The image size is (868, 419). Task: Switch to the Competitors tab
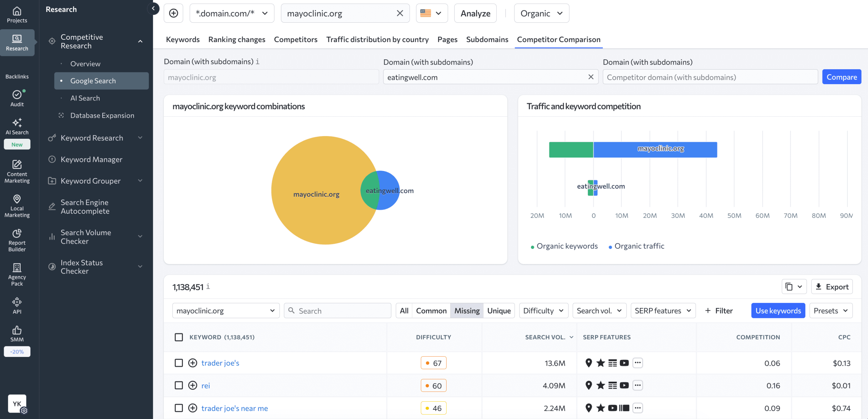(x=295, y=39)
